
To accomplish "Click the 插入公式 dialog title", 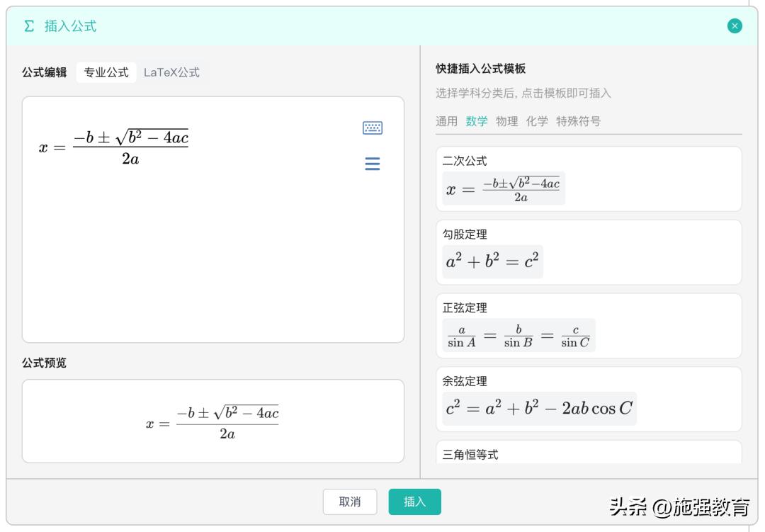I will (70, 26).
